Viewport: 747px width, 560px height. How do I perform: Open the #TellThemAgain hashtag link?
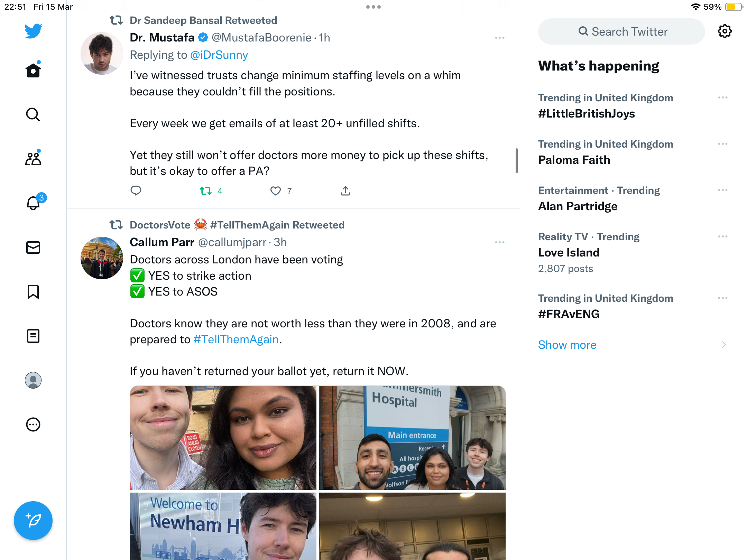pos(236,339)
